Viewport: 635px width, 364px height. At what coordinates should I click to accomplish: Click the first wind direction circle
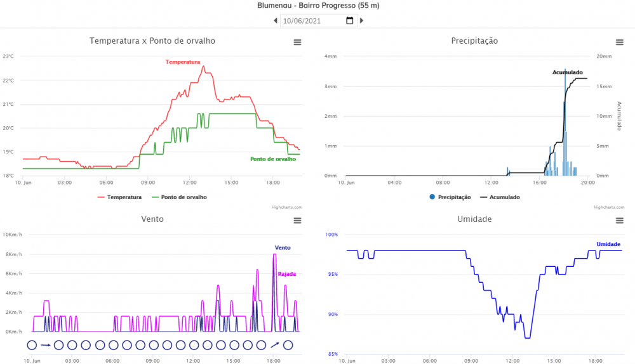pos(32,345)
